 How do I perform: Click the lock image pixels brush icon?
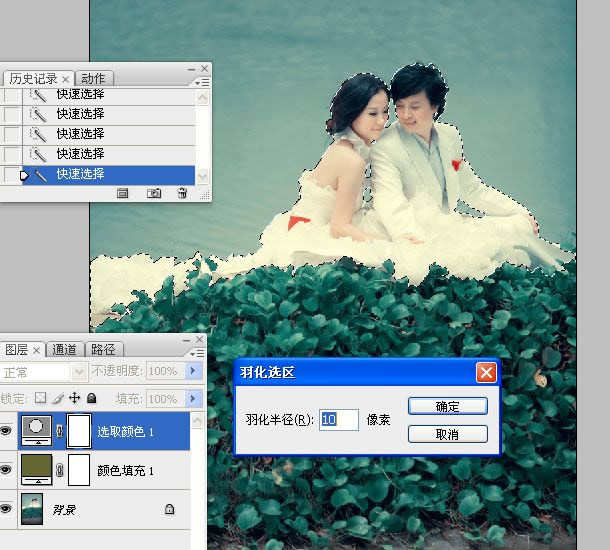(58, 398)
